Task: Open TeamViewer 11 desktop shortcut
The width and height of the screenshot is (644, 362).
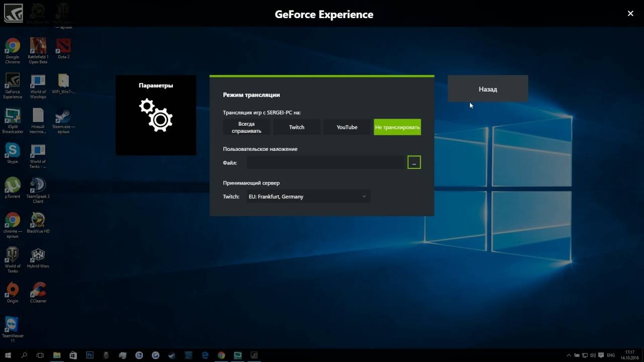Action: click(x=13, y=329)
